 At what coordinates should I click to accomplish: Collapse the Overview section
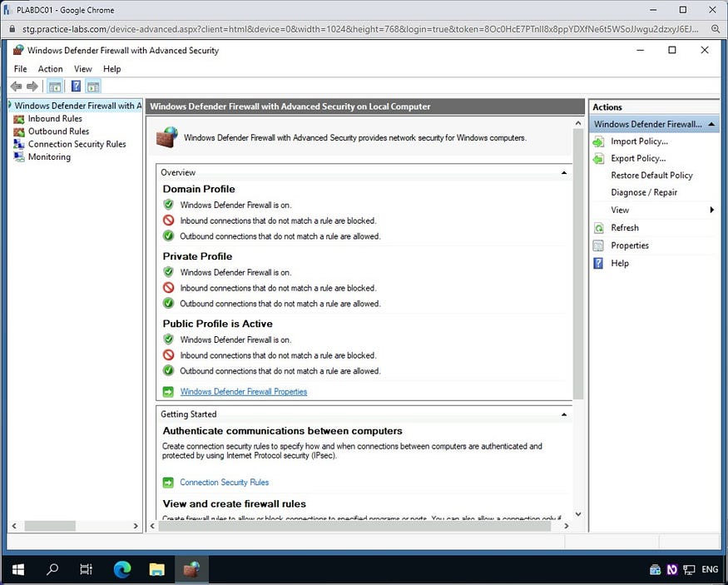tap(564, 173)
